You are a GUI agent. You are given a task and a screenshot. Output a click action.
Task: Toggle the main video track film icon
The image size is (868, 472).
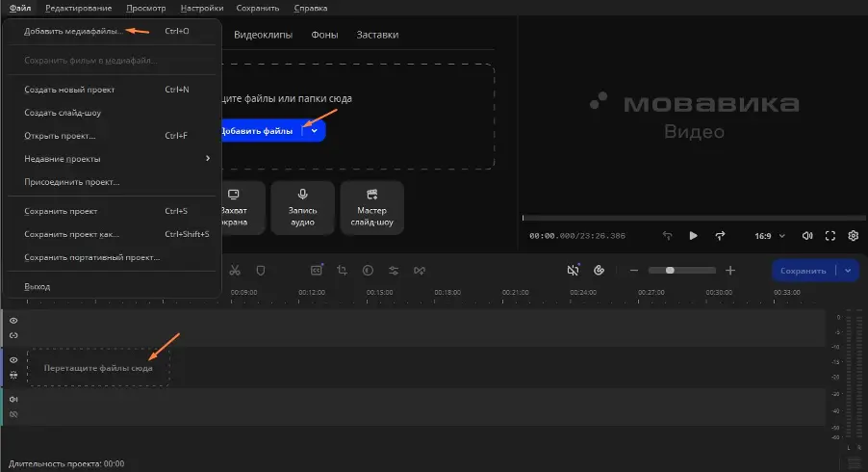coord(13,375)
